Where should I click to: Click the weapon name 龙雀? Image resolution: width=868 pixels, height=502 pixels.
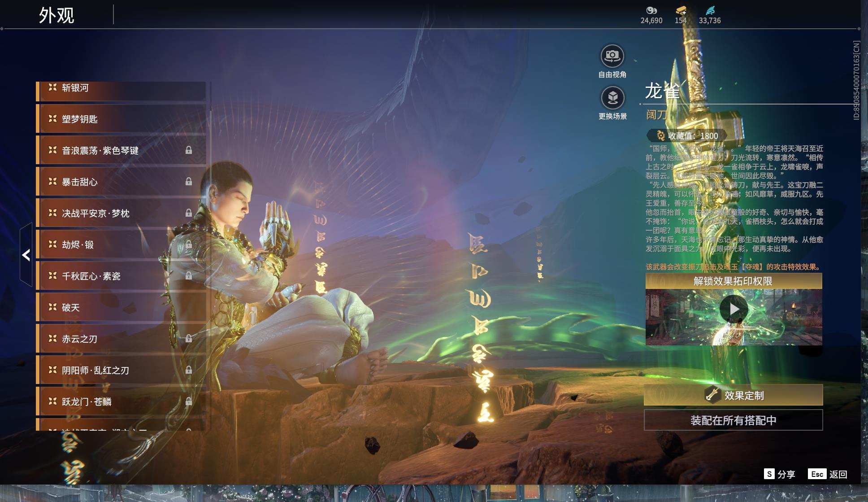pyautogui.click(x=662, y=91)
